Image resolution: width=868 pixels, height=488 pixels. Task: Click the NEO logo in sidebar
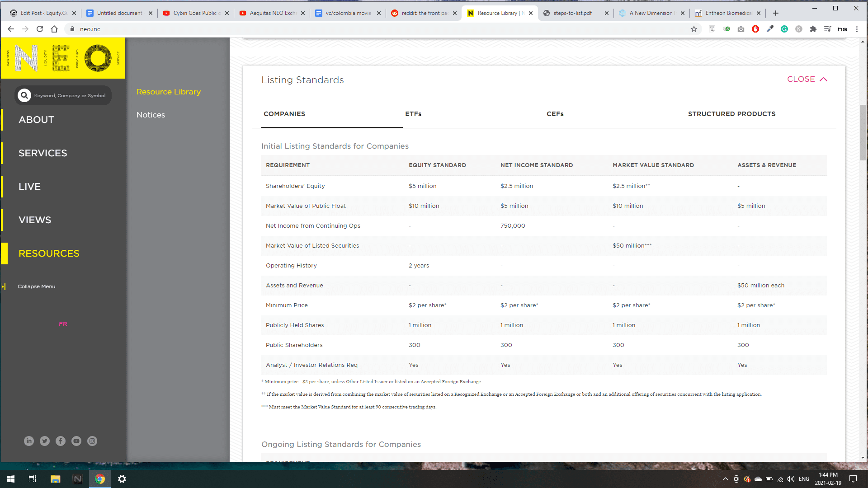pyautogui.click(x=63, y=58)
